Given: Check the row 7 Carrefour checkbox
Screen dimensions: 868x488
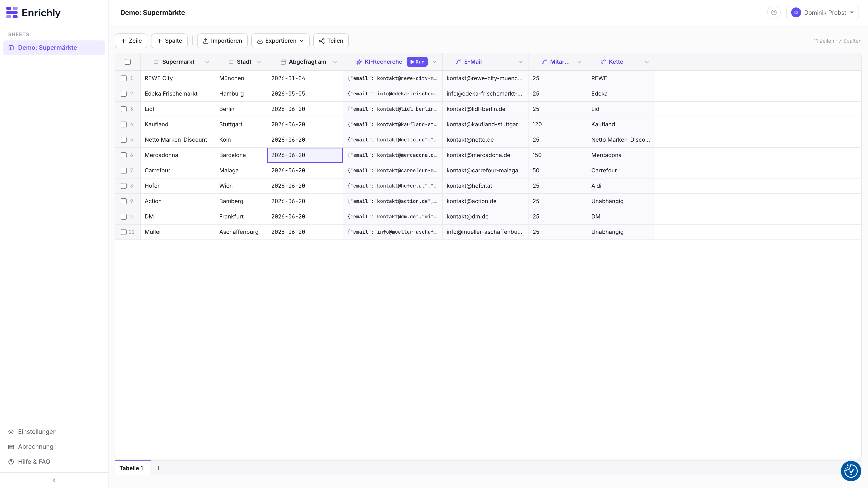Looking at the screenshot, I should [x=124, y=171].
